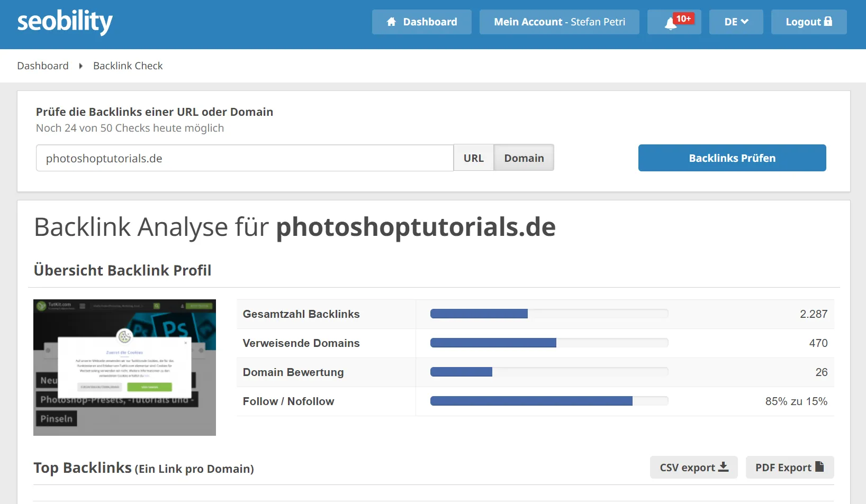Click the 470 referring domains value
This screenshot has width=866, height=504.
click(818, 343)
